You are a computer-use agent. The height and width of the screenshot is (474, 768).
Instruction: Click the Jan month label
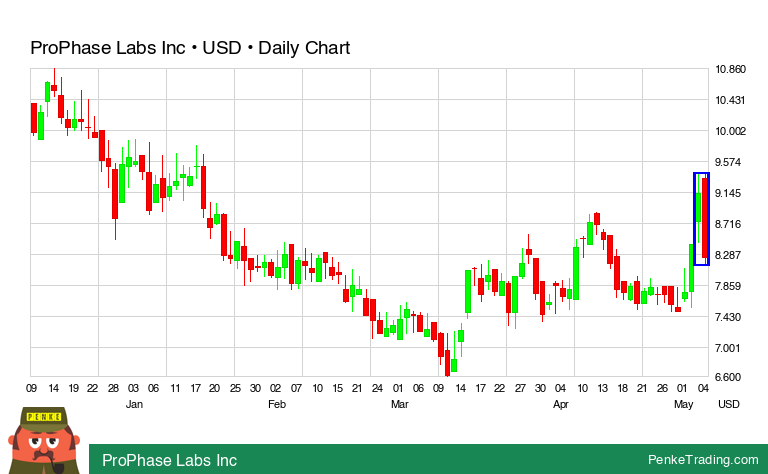134,404
